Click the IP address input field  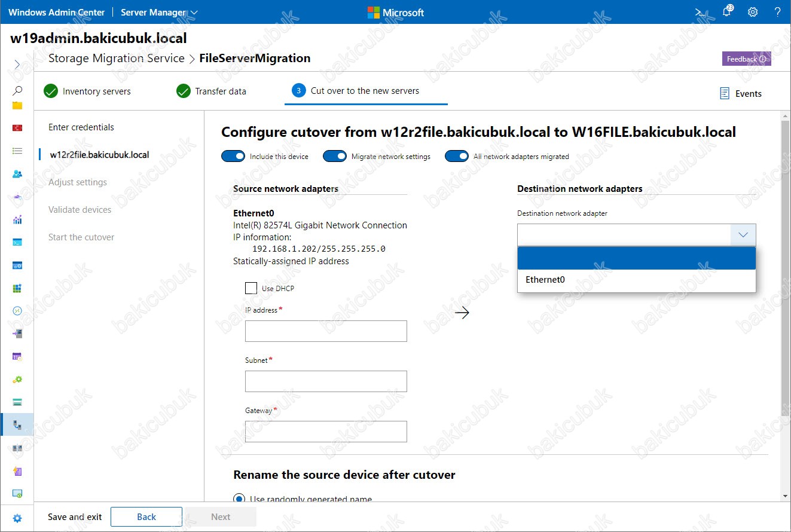(326, 331)
